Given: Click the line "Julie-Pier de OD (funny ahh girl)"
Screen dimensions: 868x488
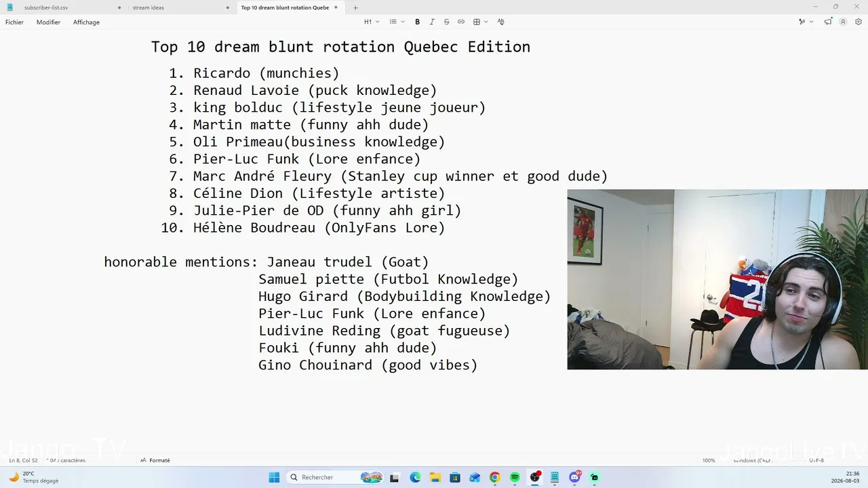Looking at the screenshot, I should click(x=327, y=211).
